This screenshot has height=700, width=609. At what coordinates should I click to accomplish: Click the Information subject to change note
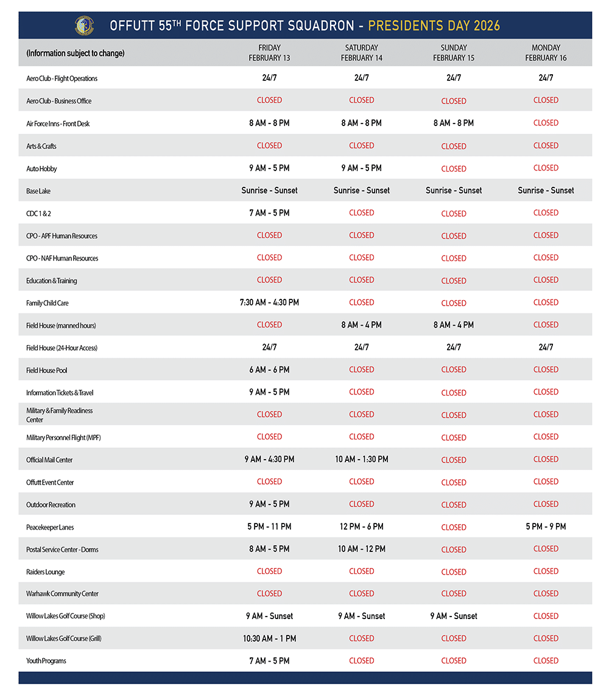point(76,54)
